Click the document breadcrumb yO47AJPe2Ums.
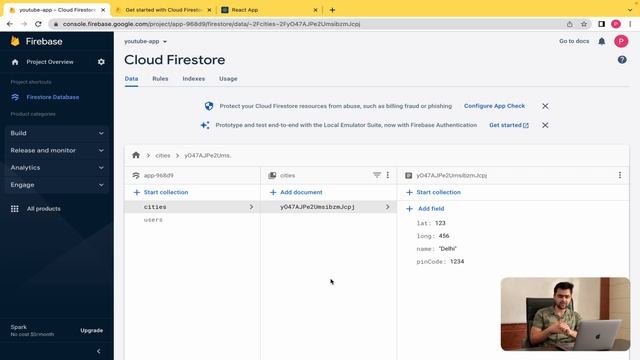This screenshot has height=360, width=640. click(x=207, y=156)
